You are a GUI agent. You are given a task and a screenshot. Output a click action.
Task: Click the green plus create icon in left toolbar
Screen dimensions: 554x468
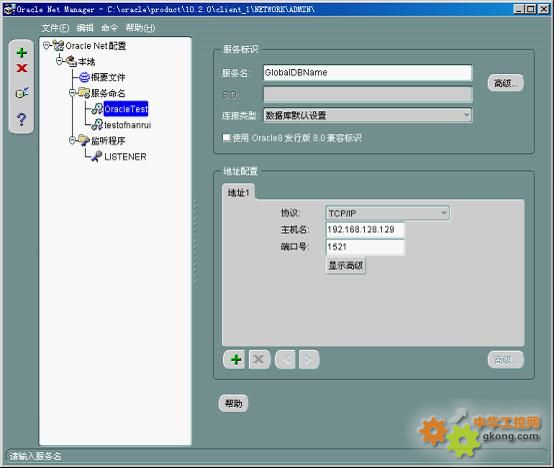coord(22,53)
